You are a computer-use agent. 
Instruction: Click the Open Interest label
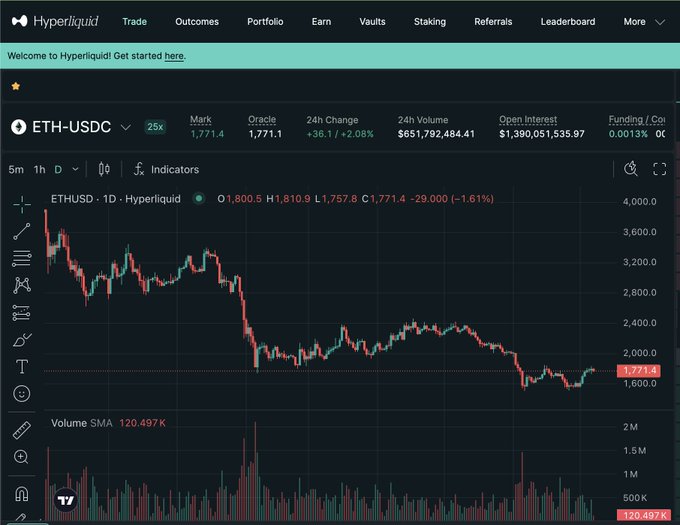point(528,119)
